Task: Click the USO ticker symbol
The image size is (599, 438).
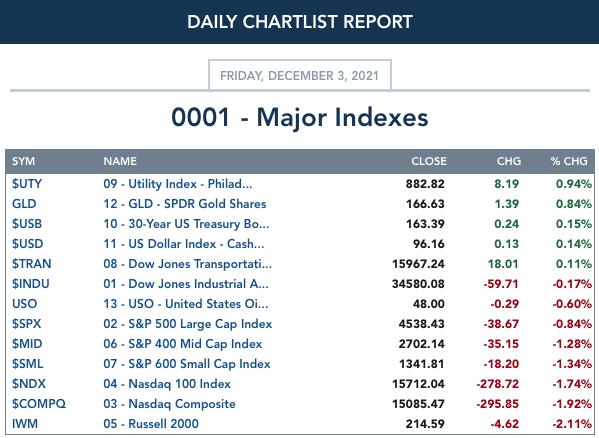Action: [x=24, y=304]
